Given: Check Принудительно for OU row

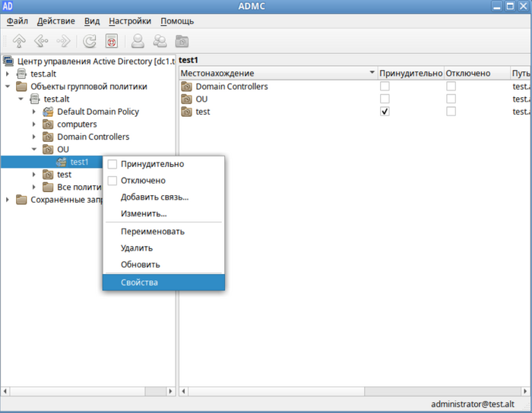Looking at the screenshot, I should coord(385,99).
